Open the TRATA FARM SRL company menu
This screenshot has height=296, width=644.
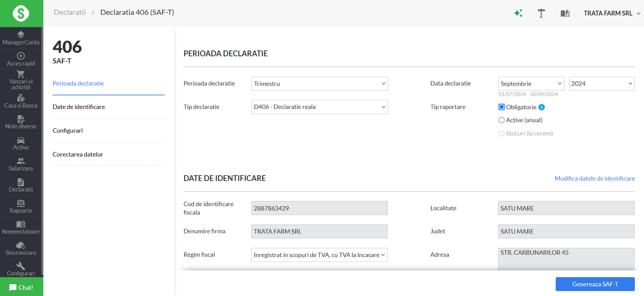(x=612, y=13)
